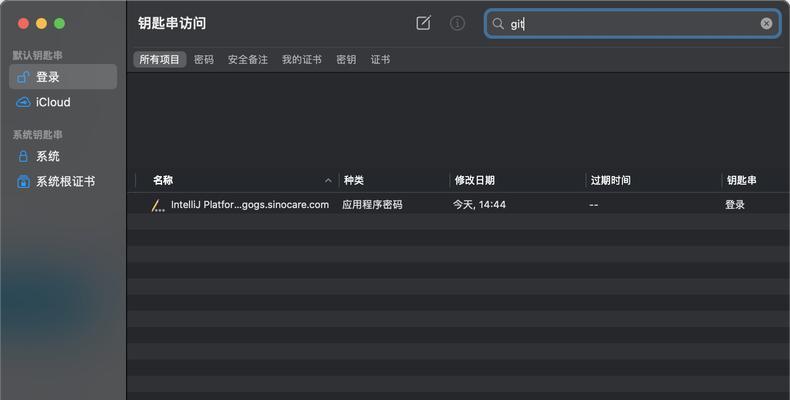Screen dimensions: 790x400
Task: Select the 登录 keychain in sidebar
Action: click(x=63, y=77)
